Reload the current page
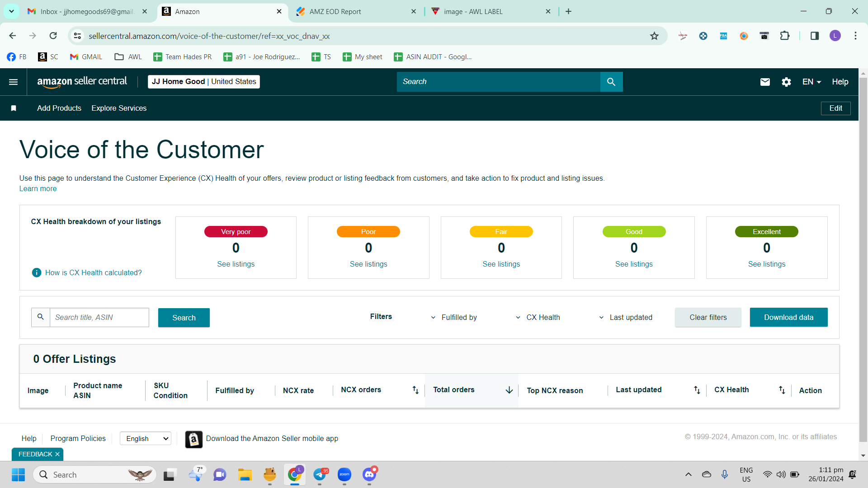The height and width of the screenshot is (488, 868). coord(53,36)
